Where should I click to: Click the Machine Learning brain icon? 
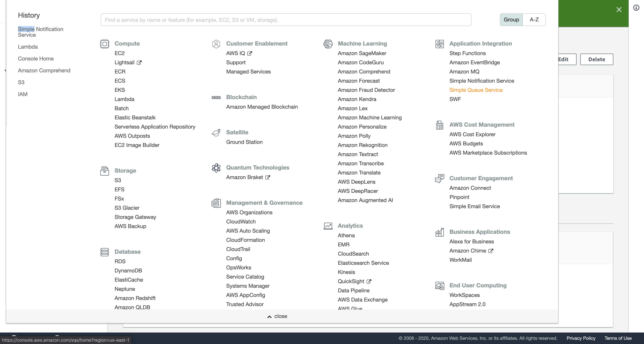coord(328,44)
